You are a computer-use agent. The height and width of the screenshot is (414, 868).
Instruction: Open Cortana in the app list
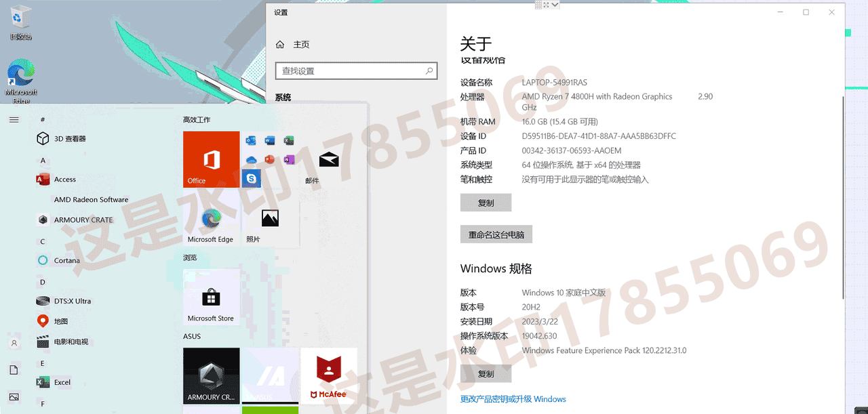pyautogui.click(x=66, y=261)
